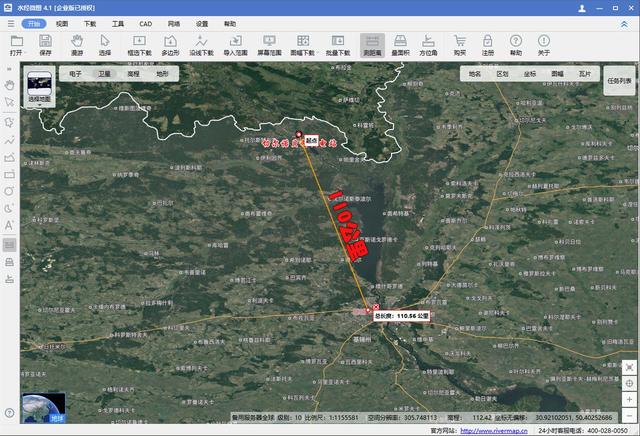640x436 pixels.
Task: Click the 图幅 search tab
Action: click(558, 74)
